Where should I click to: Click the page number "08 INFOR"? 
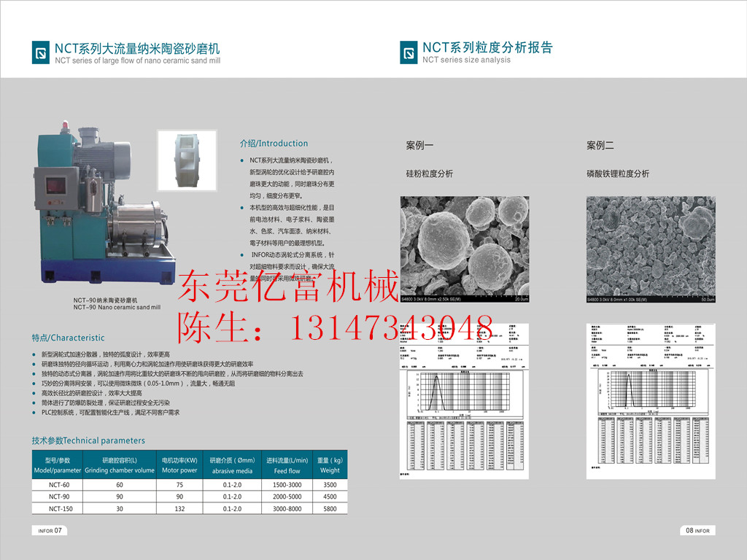tap(698, 531)
